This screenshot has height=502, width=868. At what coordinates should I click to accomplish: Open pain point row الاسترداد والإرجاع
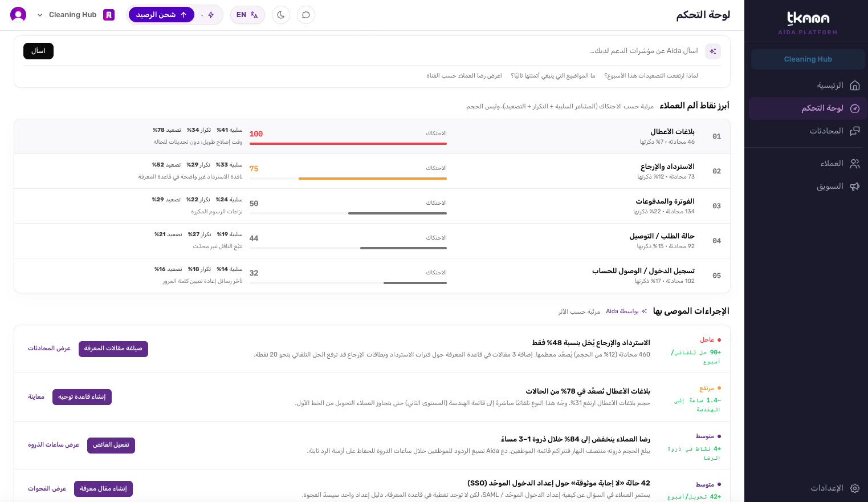click(372, 171)
